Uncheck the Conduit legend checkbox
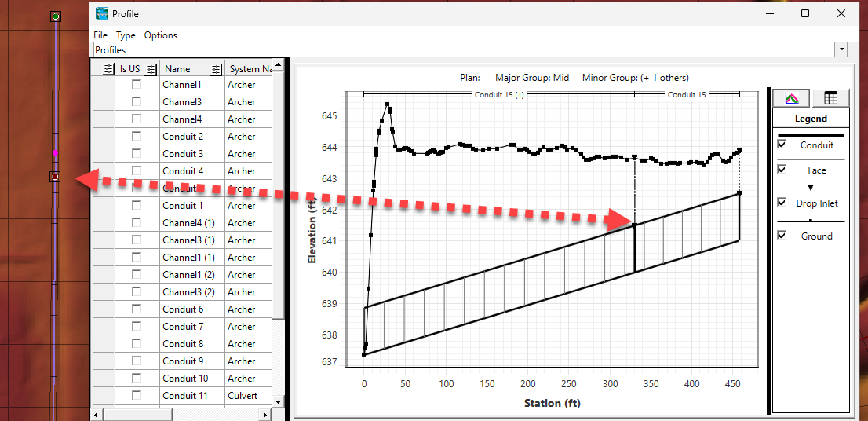Image resolution: width=868 pixels, height=421 pixels. (782, 145)
